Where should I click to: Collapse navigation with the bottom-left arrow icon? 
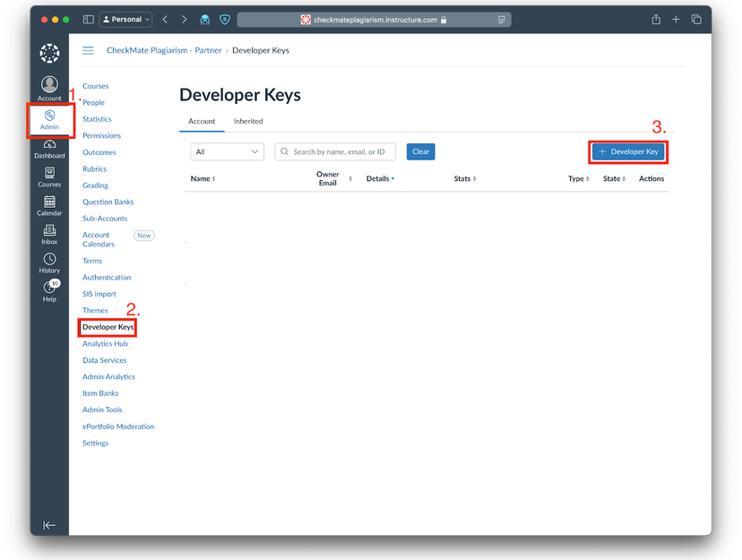point(49,526)
